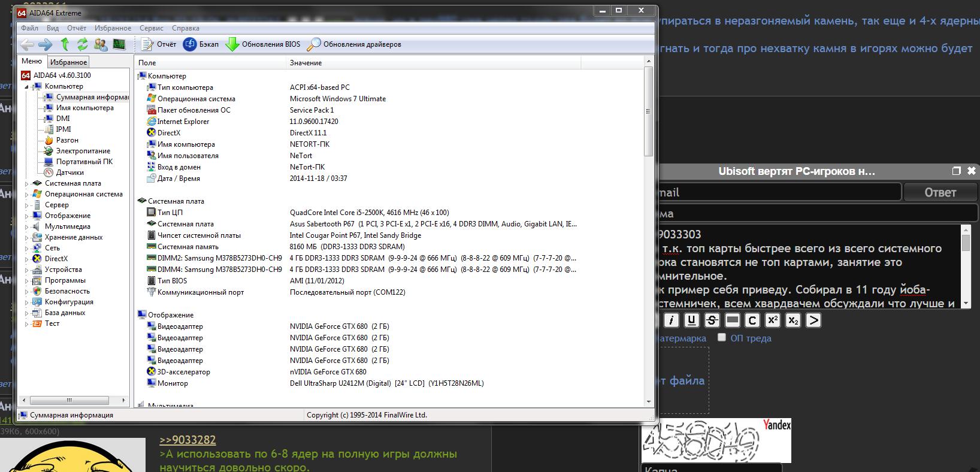This screenshot has width=980, height=472.
Task: Expand the Операционная система tree node
Action: 26,195
